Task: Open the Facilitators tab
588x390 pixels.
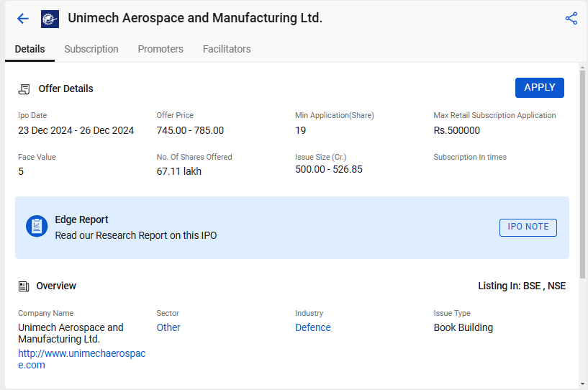Action: [x=227, y=49]
